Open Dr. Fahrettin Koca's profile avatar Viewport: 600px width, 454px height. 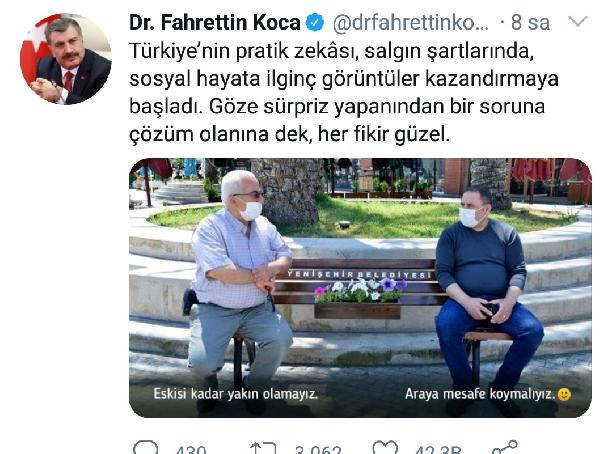tap(65, 59)
